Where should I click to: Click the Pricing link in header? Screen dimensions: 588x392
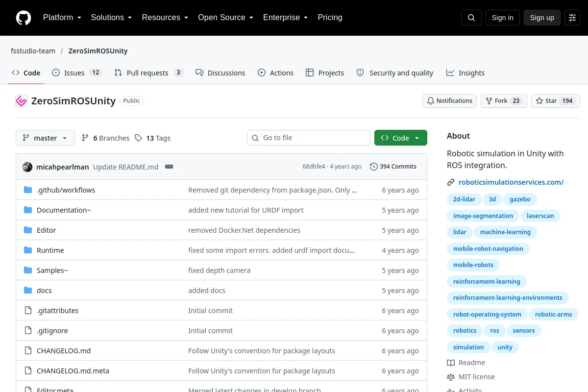tap(330, 18)
